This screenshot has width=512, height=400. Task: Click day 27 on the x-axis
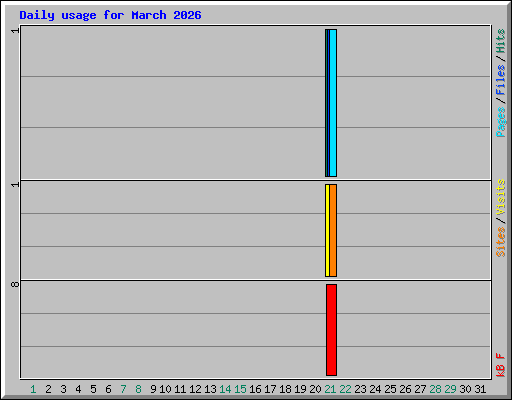(x=420, y=389)
